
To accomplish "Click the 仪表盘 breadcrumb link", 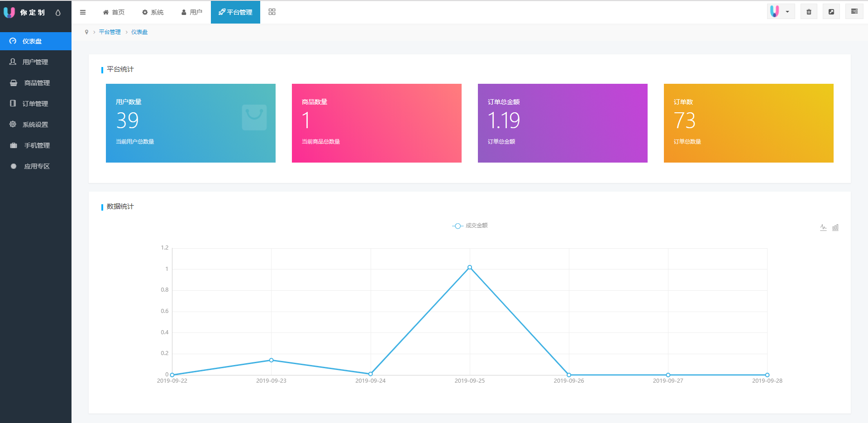I will click(139, 32).
